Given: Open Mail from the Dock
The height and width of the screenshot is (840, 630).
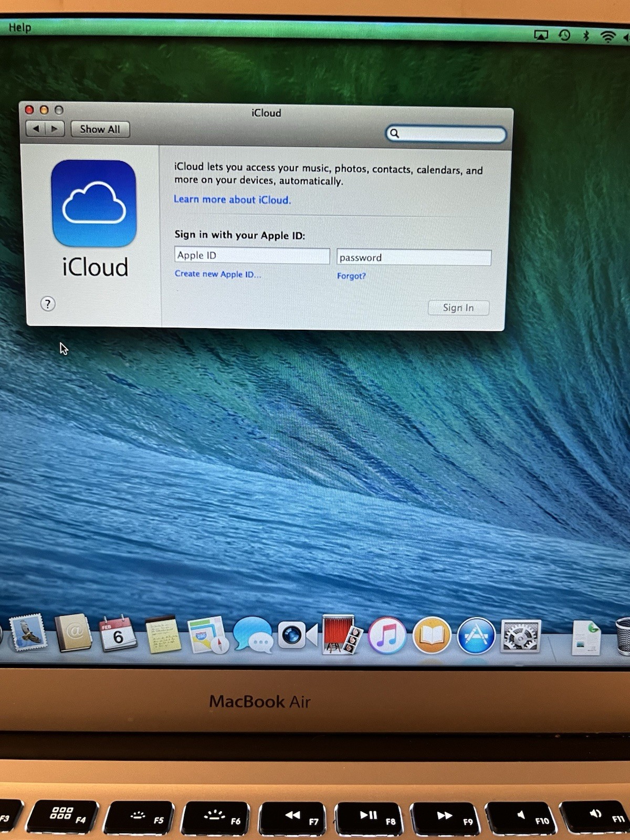Looking at the screenshot, I should pyautogui.click(x=28, y=633).
